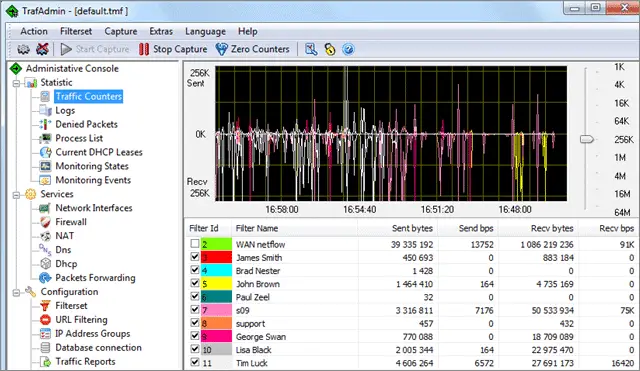Collapse the Statistic tree node
640x371 pixels.
16,83
